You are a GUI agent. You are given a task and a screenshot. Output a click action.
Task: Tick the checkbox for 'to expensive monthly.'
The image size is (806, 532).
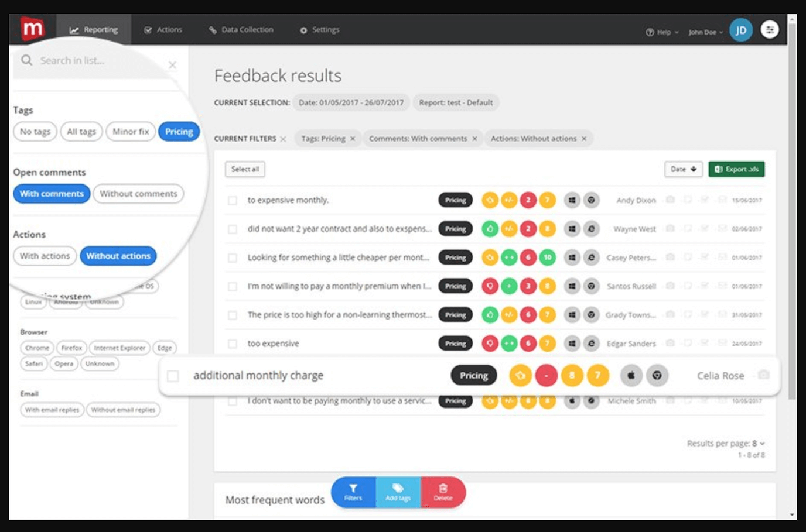pos(233,201)
